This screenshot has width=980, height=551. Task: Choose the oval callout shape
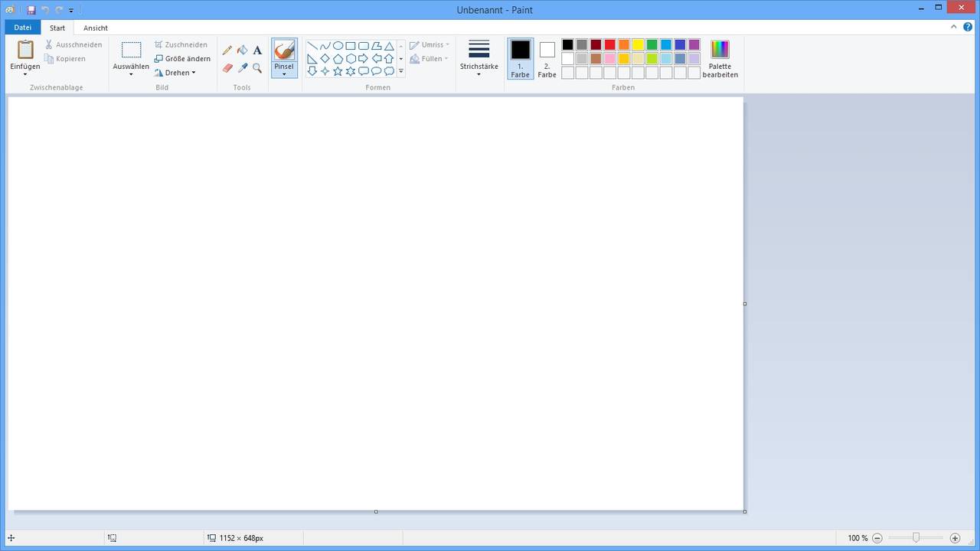click(377, 71)
